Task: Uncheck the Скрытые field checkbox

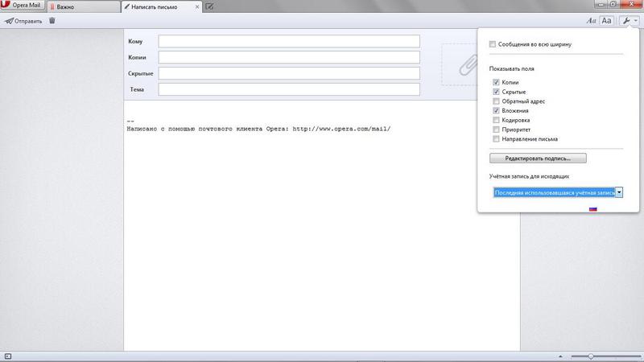Action: click(x=496, y=92)
